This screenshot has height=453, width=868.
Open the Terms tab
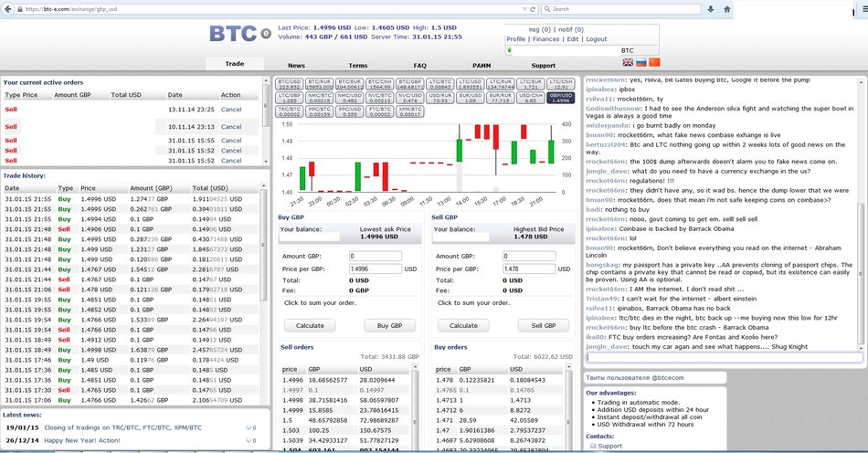coord(358,65)
